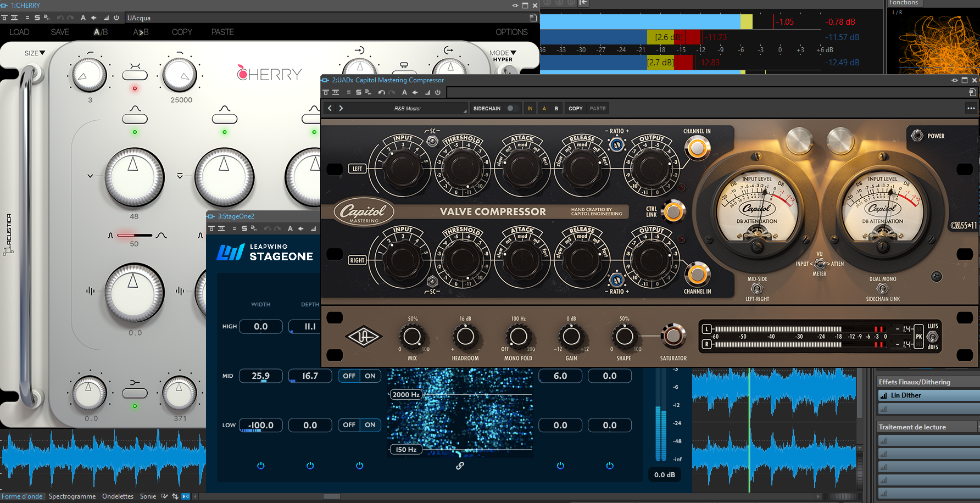The image size is (980, 503).
Task: Click the automation 'A' icon in the StageOne2 toolbar
Action: coord(290,228)
